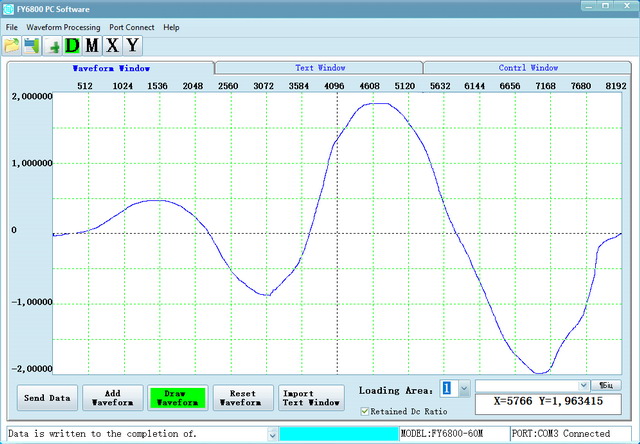Click the empty combo box text field
Screen dimensions: 640x444
527,385
